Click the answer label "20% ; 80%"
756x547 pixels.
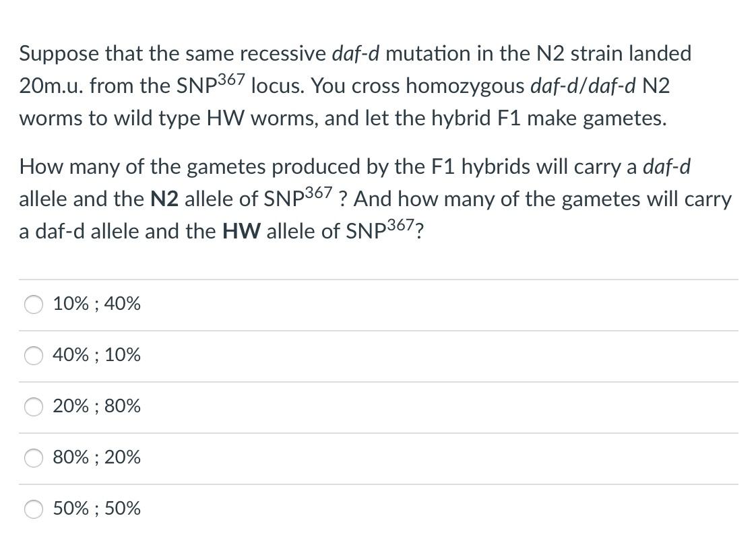96,406
